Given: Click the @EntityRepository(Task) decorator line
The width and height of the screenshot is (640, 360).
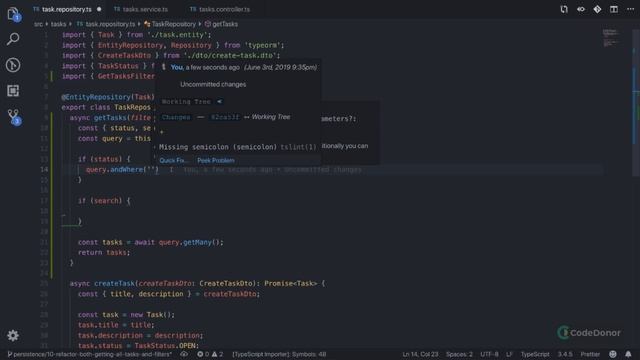Looking at the screenshot, I should coord(108,97).
